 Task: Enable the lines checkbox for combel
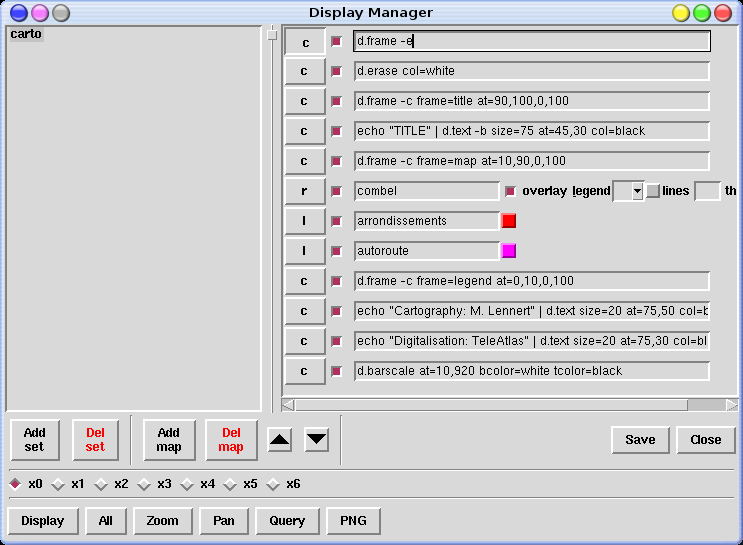[652, 191]
